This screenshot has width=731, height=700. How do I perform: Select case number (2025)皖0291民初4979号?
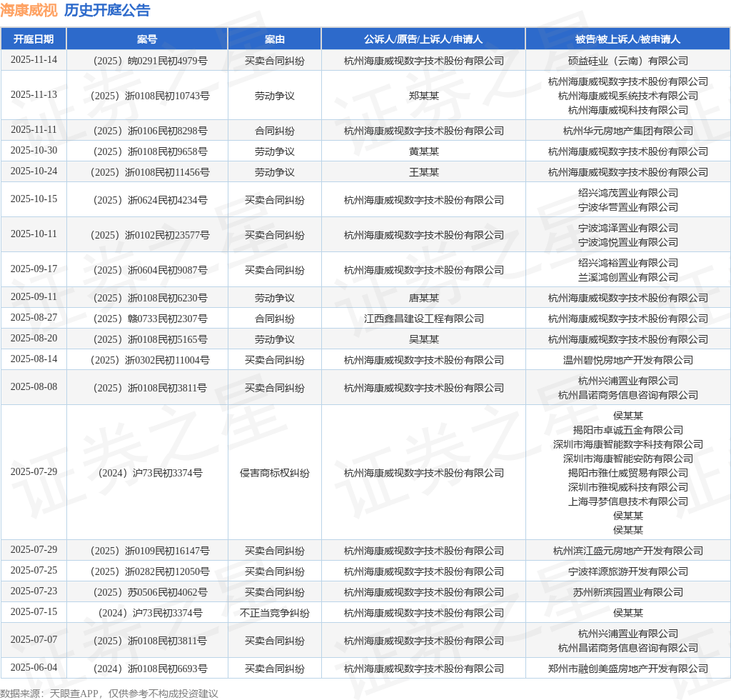pyautogui.click(x=150, y=61)
